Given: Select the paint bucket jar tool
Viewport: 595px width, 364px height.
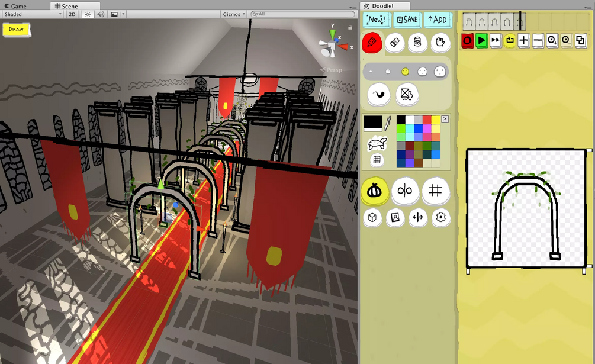Looking at the screenshot, I should [417, 42].
